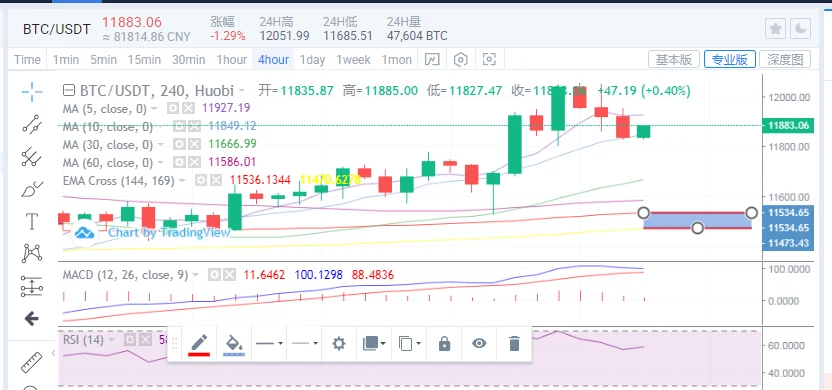Switch to 1hour interval tab

point(231,59)
